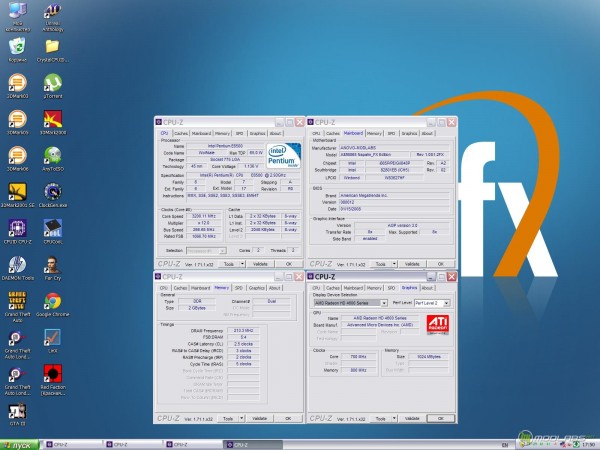The width and height of the screenshot is (600, 450).
Task: Click the Core Speed value field
Action: 206,216
